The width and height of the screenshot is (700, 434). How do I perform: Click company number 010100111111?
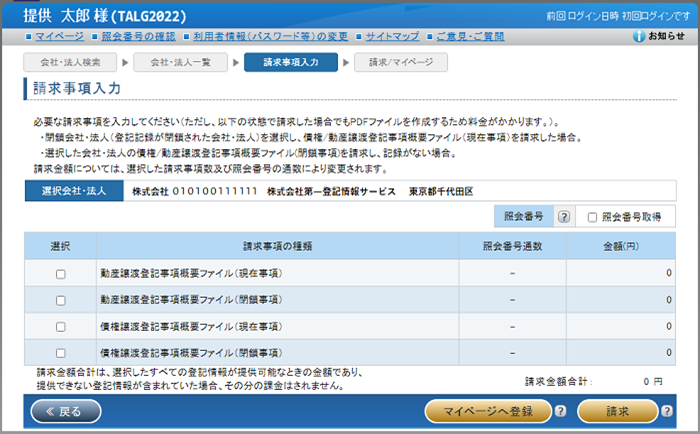pos(215,192)
